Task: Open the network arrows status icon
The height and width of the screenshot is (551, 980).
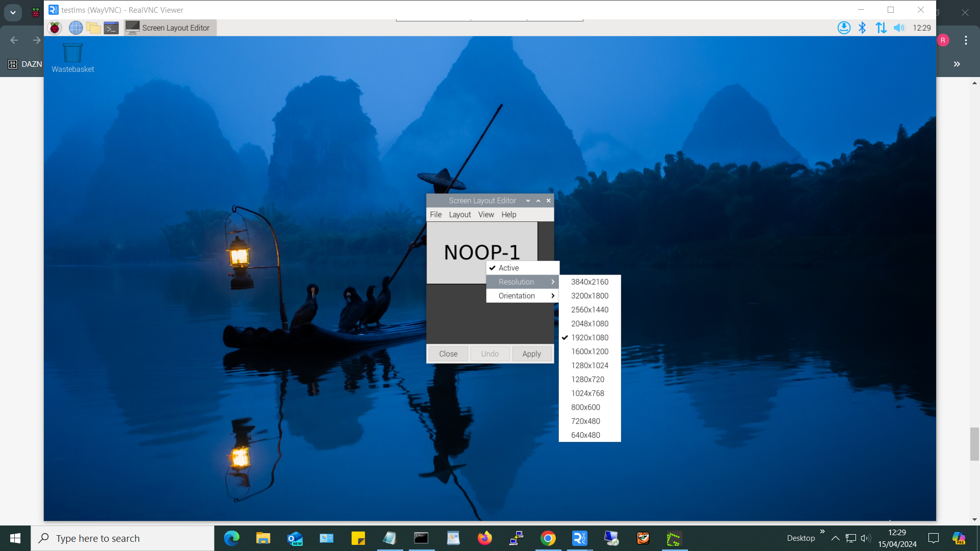Action: click(880, 28)
